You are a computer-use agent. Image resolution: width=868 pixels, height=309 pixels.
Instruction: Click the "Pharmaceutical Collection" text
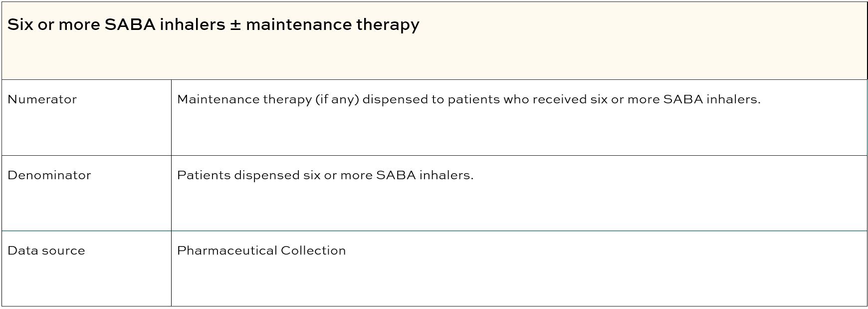(x=261, y=251)
